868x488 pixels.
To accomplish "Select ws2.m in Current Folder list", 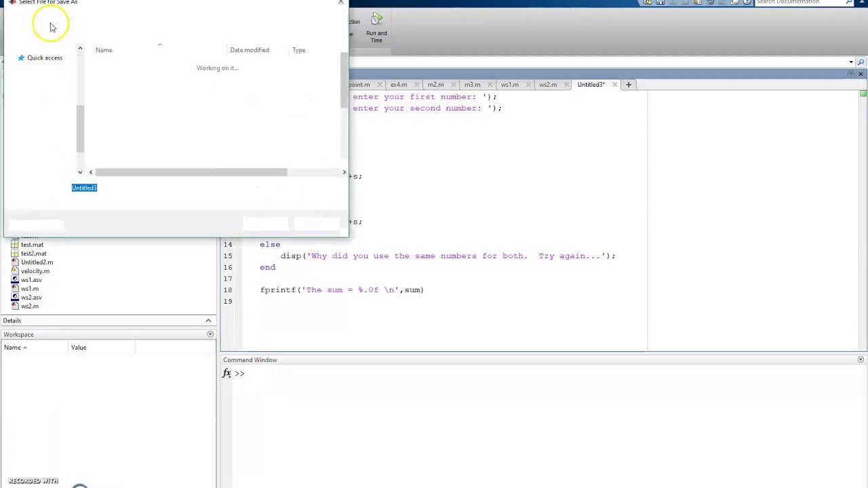I will coord(30,306).
